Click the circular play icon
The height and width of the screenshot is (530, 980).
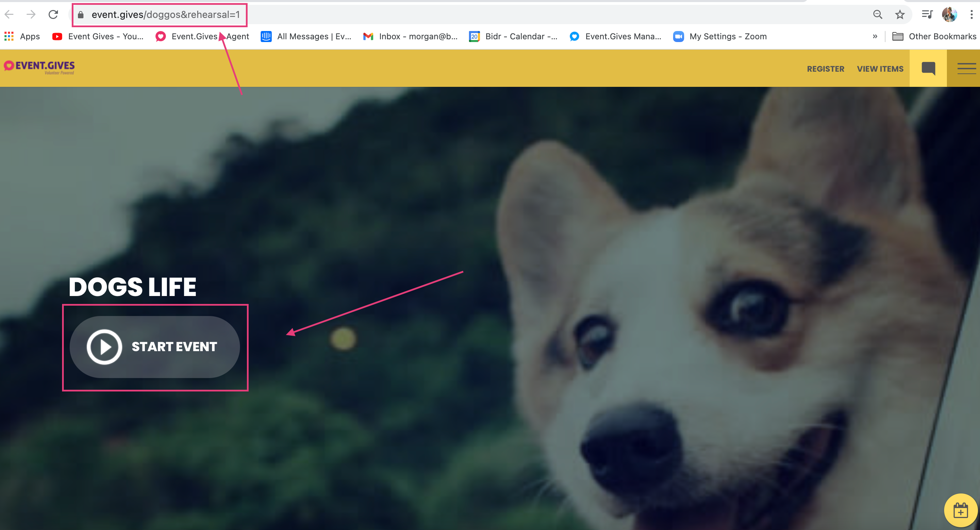[104, 347]
